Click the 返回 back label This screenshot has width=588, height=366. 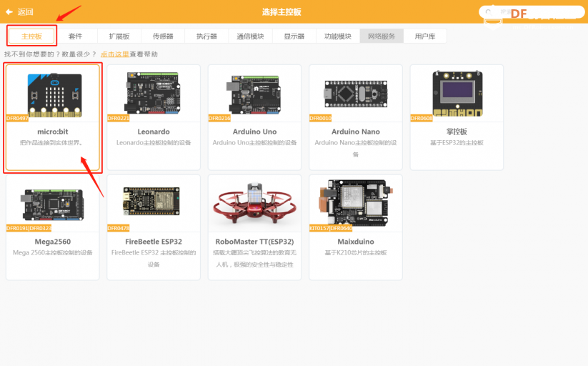pos(25,12)
